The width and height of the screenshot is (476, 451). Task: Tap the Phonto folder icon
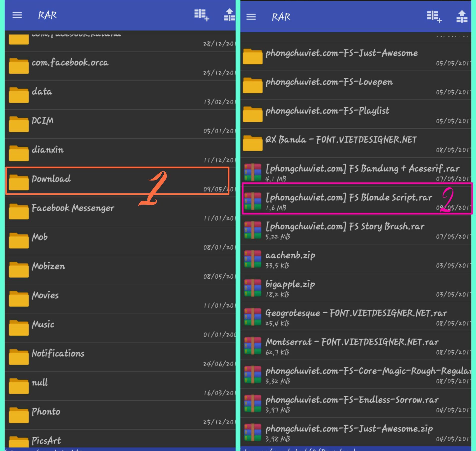coord(19,415)
